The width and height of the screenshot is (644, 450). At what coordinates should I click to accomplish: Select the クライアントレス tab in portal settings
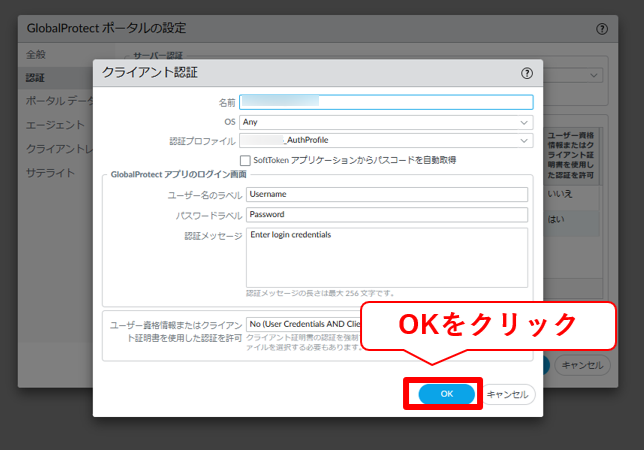[60, 149]
